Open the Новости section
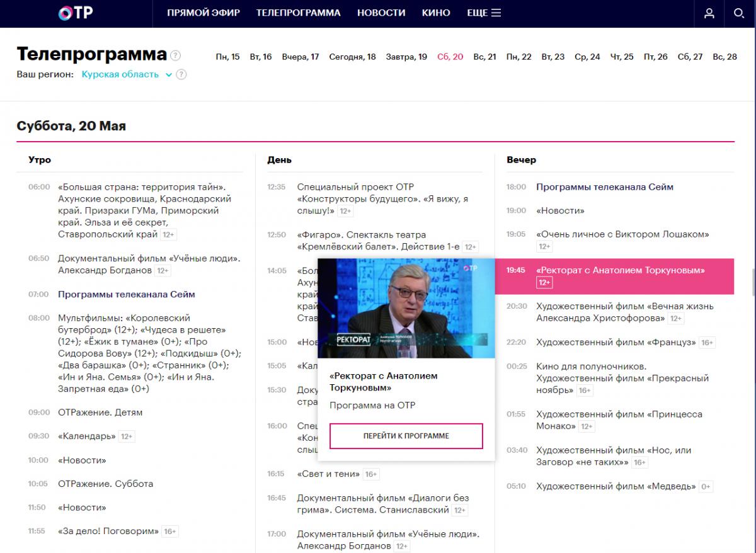Screen dimensions: 756x553 [x=381, y=13]
